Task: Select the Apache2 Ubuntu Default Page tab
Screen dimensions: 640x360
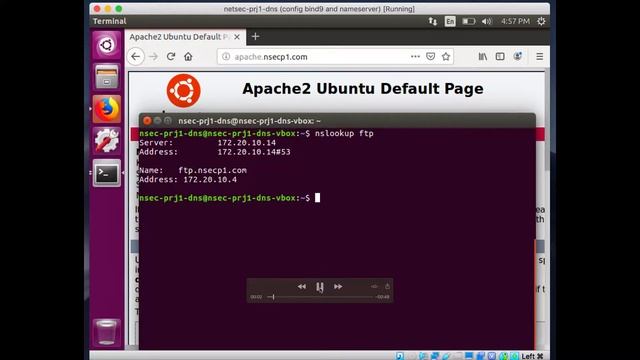Action: pyautogui.click(x=185, y=37)
